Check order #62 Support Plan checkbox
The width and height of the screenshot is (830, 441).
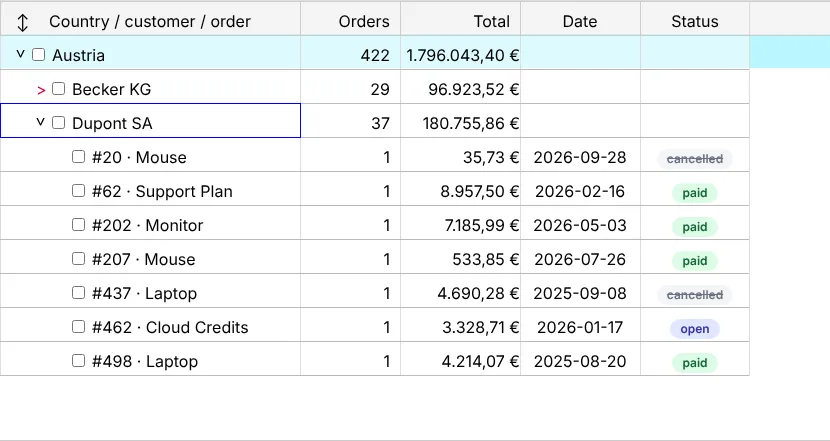tap(78, 190)
